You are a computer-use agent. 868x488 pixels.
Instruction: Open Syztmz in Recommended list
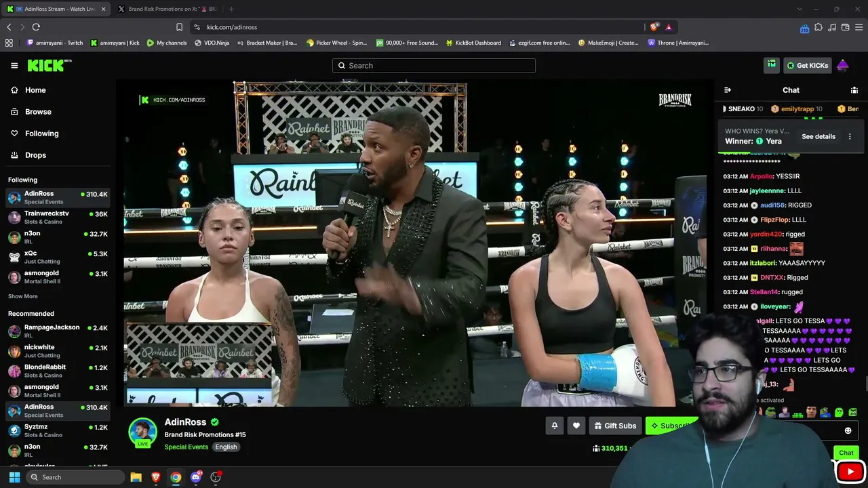(x=58, y=431)
